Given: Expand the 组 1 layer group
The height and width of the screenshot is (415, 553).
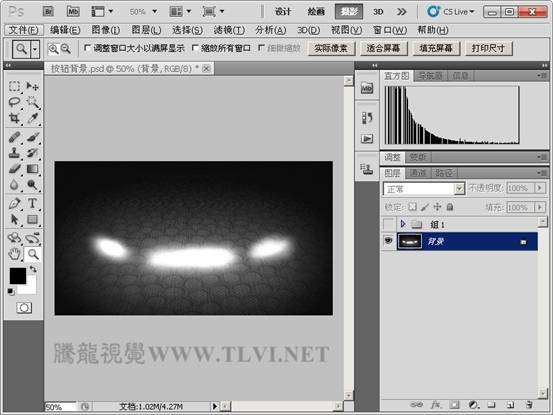Looking at the screenshot, I should click(402, 224).
